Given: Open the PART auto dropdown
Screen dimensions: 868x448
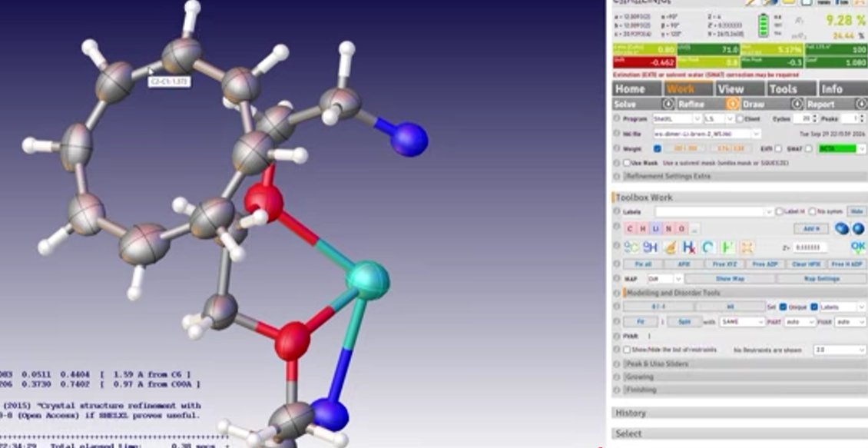Looking at the screenshot, I should (x=800, y=322).
